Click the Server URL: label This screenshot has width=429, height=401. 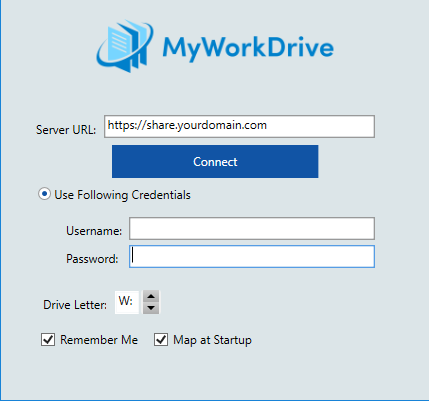click(x=66, y=130)
